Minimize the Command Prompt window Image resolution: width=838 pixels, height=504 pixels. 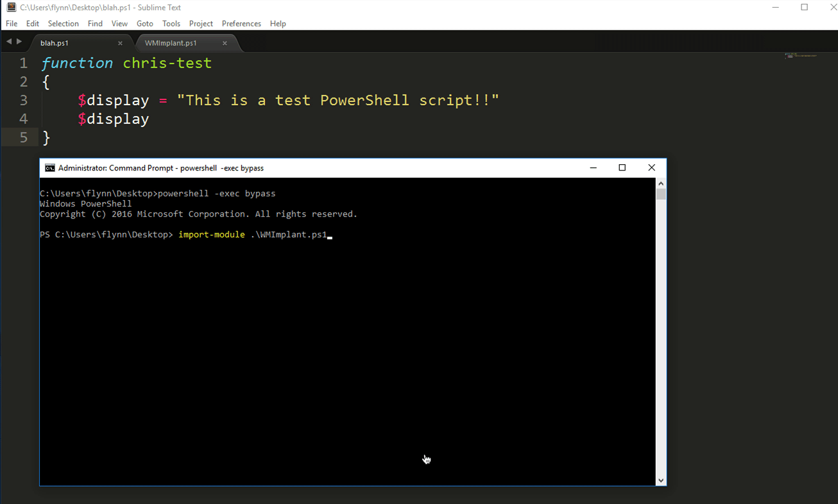coord(593,168)
